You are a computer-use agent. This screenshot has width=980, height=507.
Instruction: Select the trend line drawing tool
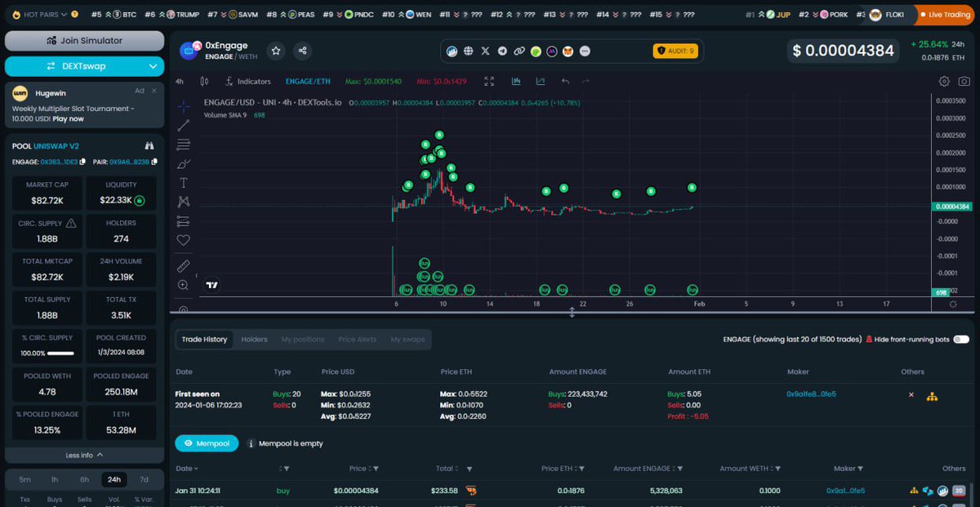[x=184, y=125]
